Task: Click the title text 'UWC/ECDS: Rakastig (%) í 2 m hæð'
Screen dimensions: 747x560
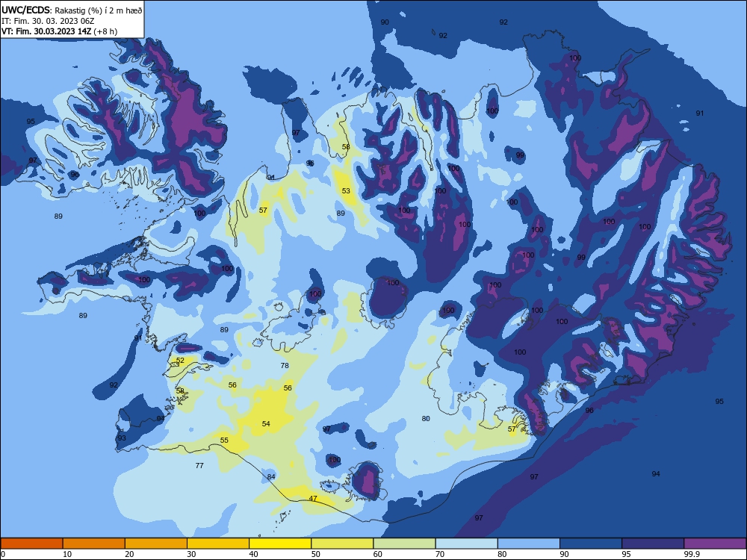Action: point(72,10)
